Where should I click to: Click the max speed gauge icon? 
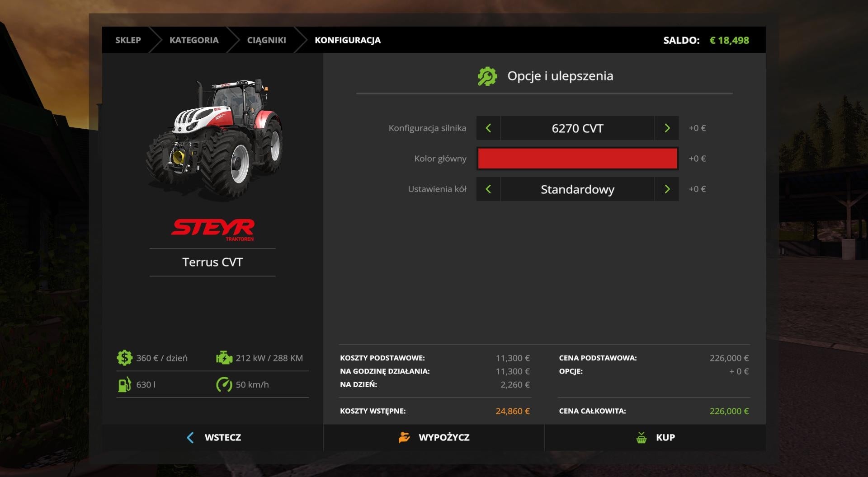(224, 384)
